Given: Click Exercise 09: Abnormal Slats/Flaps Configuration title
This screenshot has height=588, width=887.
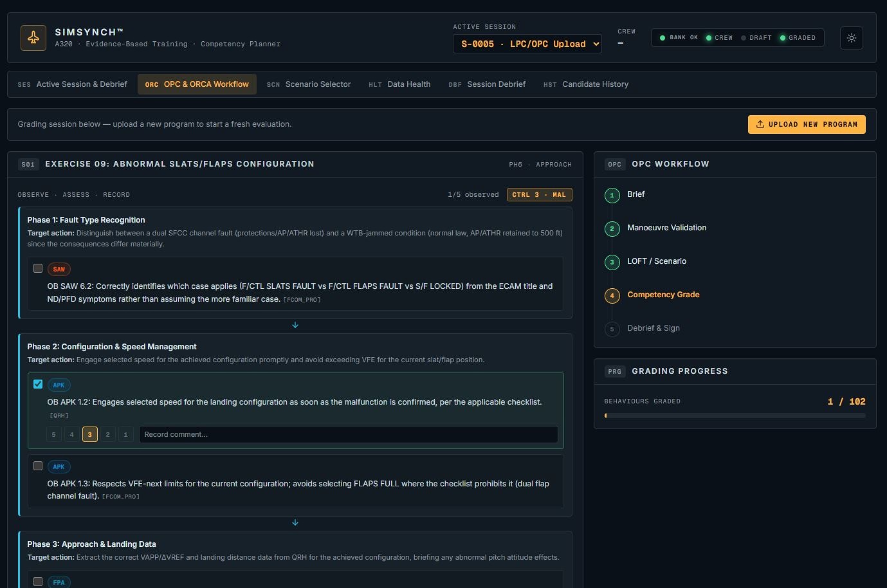Looking at the screenshot, I should click(x=180, y=164).
